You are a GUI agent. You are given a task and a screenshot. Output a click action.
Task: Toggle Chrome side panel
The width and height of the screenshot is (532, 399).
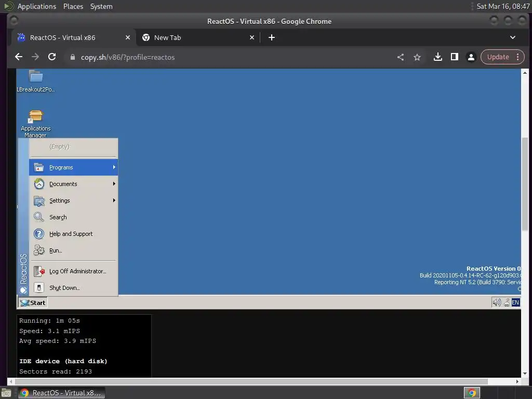click(454, 57)
